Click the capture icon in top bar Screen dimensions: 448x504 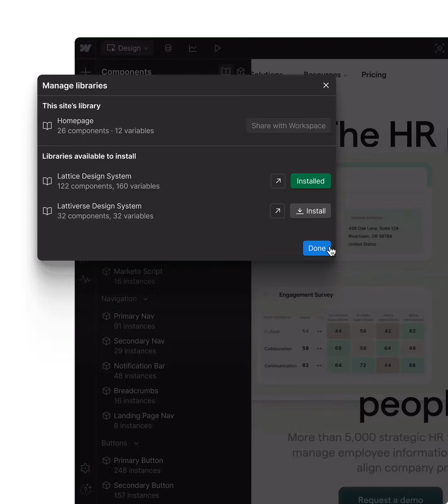tap(439, 48)
